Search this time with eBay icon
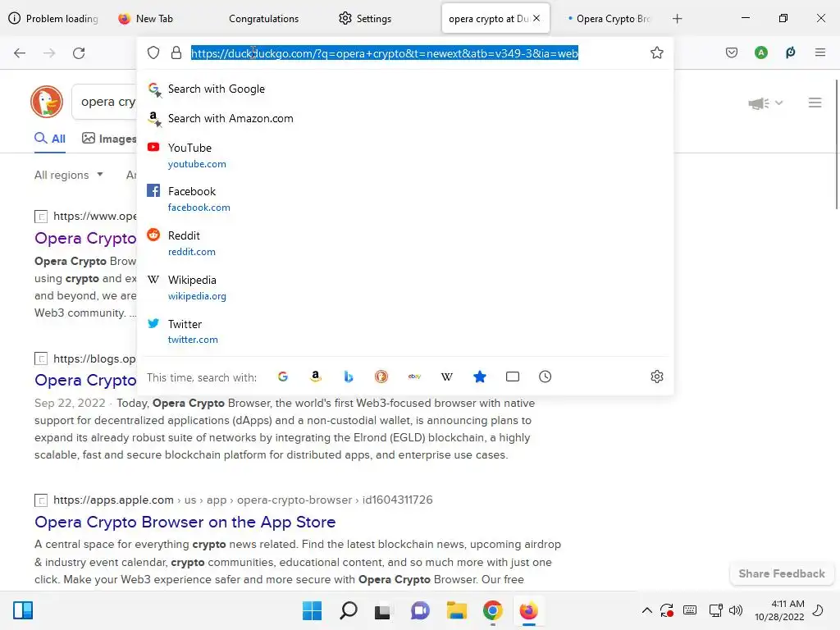Viewport: 840px width, 630px height. [414, 377]
